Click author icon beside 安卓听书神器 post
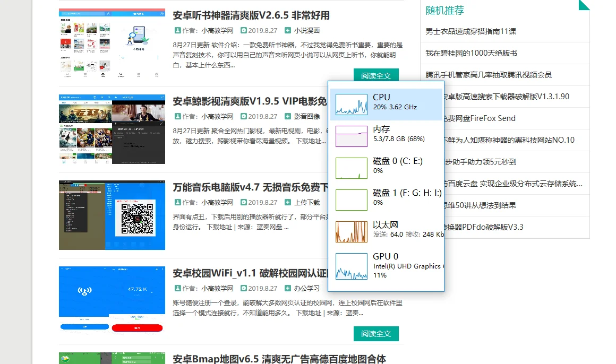The height and width of the screenshot is (364, 616). coord(177,30)
